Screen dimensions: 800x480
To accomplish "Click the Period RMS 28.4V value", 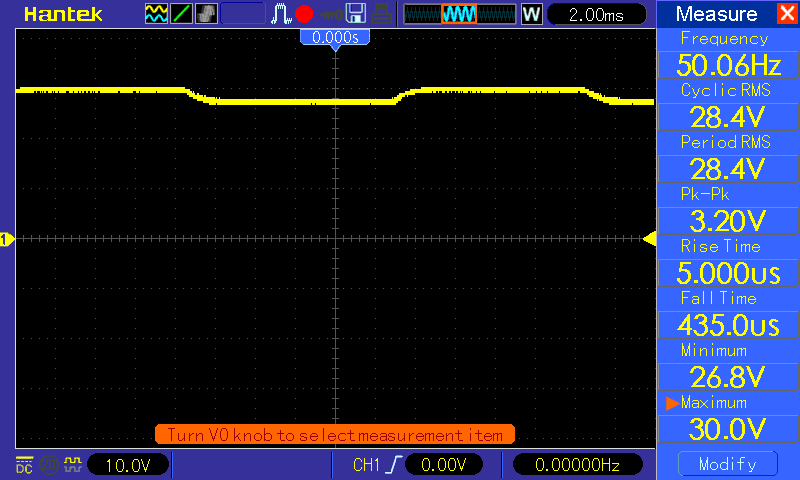I will click(728, 169).
